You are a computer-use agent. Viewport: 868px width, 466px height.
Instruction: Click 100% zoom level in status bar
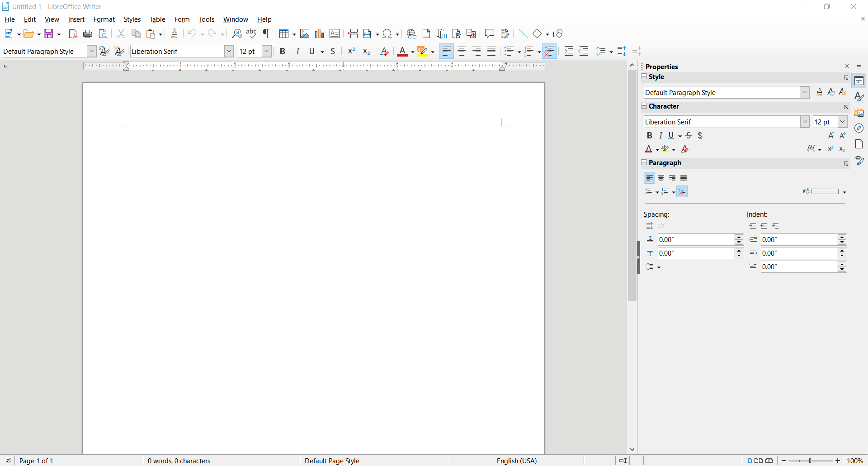pyautogui.click(x=855, y=461)
